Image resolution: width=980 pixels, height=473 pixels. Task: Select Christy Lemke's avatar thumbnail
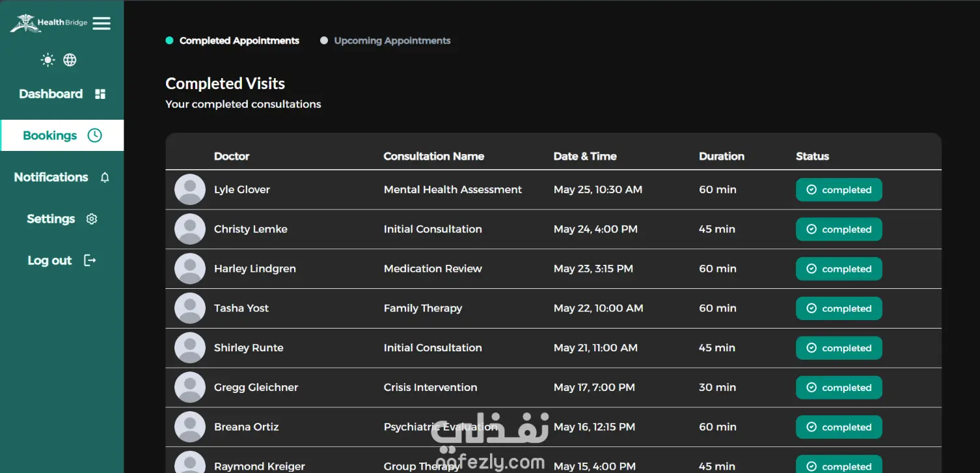(190, 229)
